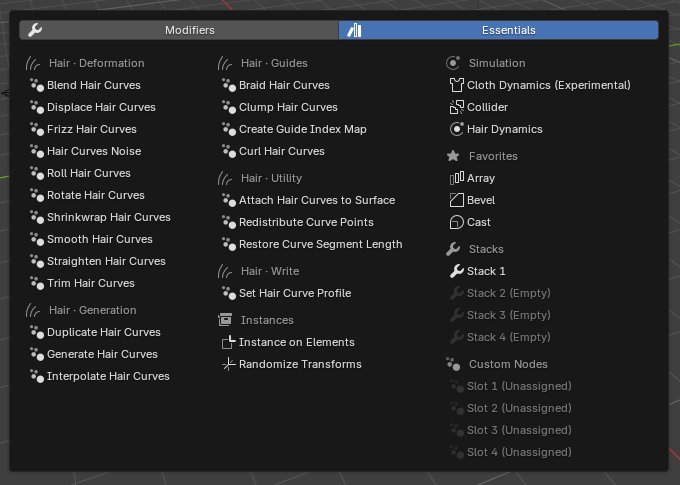Click the Essentials tab library icon
680x485 pixels.
coord(354,30)
